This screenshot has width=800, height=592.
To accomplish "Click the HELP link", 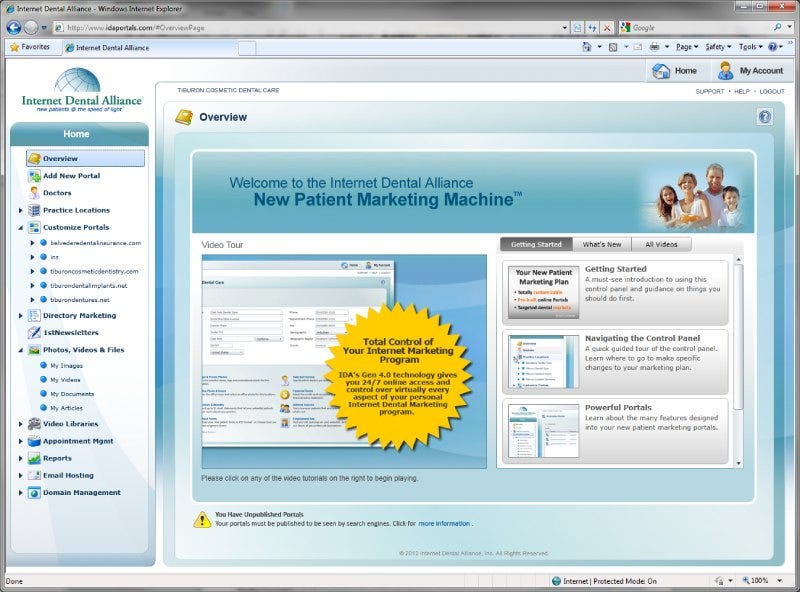I will pyautogui.click(x=742, y=91).
